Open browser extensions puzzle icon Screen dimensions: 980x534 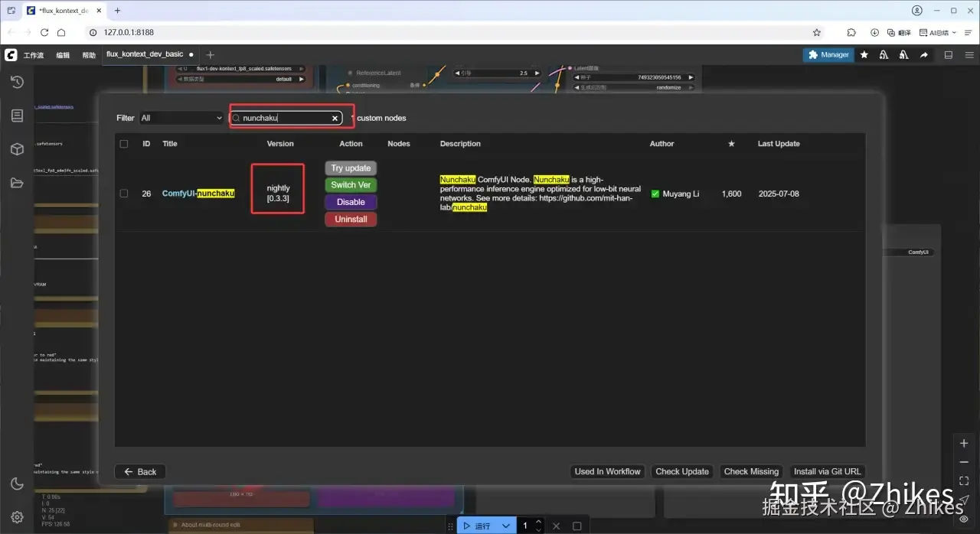pyautogui.click(x=851, y=33)
